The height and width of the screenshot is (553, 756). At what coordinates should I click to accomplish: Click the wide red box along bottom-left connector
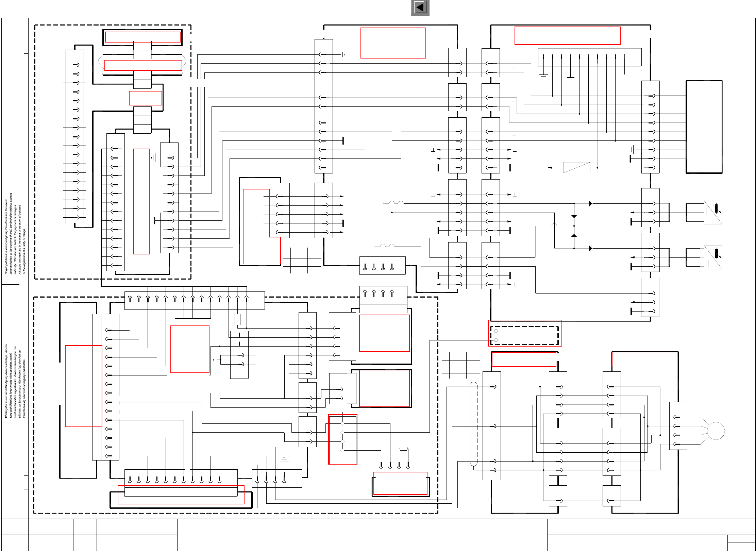(181, 495)
